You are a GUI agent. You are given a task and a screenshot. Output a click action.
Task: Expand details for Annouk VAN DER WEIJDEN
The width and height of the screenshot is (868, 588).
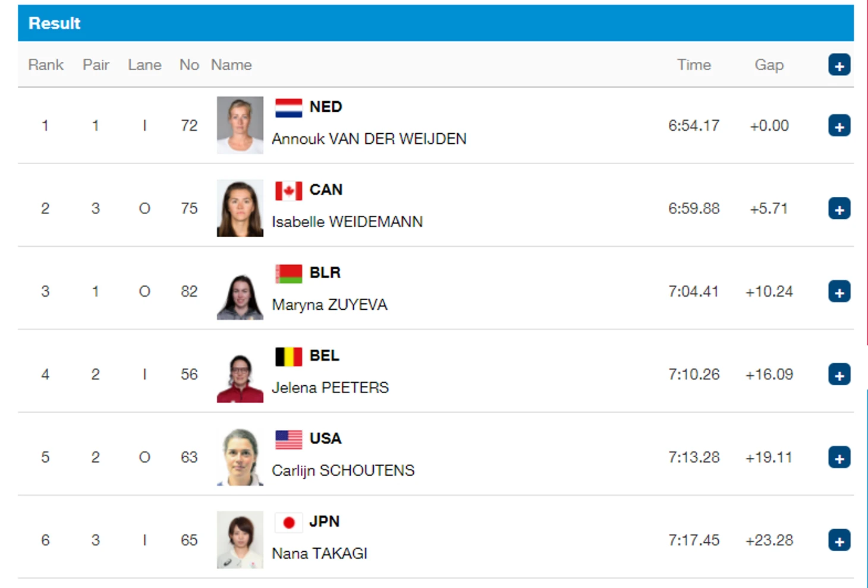pos(839,125)
